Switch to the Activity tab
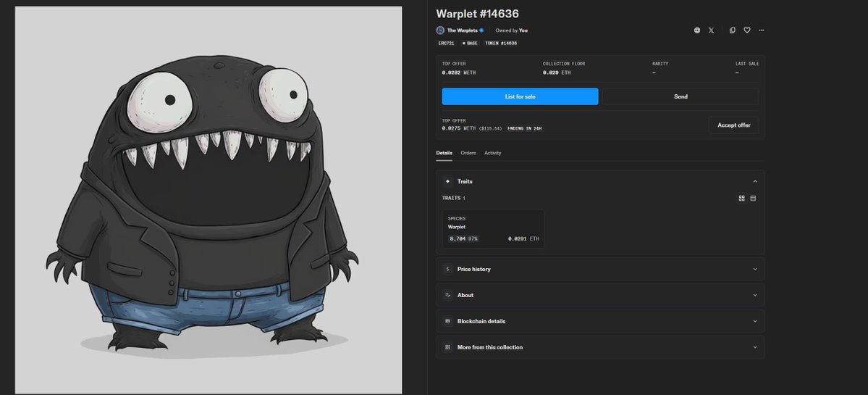The height and width of the screenshot is (395, 868). coord(492,153)
